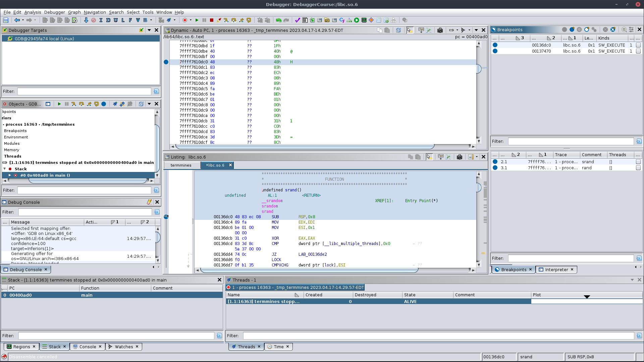Switch to the termmines listing tab
Screen dimensions: 644x362
point(181,165)
